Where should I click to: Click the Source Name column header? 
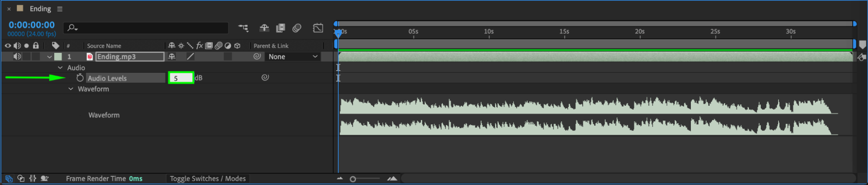pyautogui.click(x=104, y=45)
